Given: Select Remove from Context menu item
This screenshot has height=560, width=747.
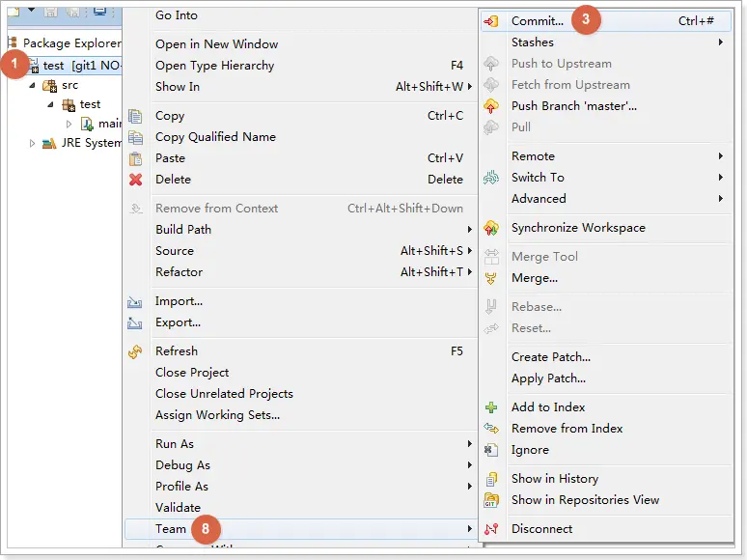Looking at the screenshot, I should point(300,209).
